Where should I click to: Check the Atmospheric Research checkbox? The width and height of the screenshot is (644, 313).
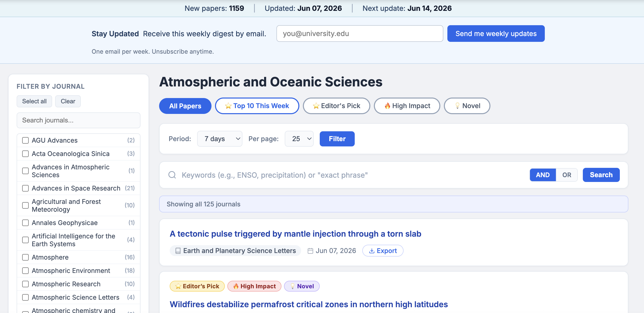[x=25, y=284]
